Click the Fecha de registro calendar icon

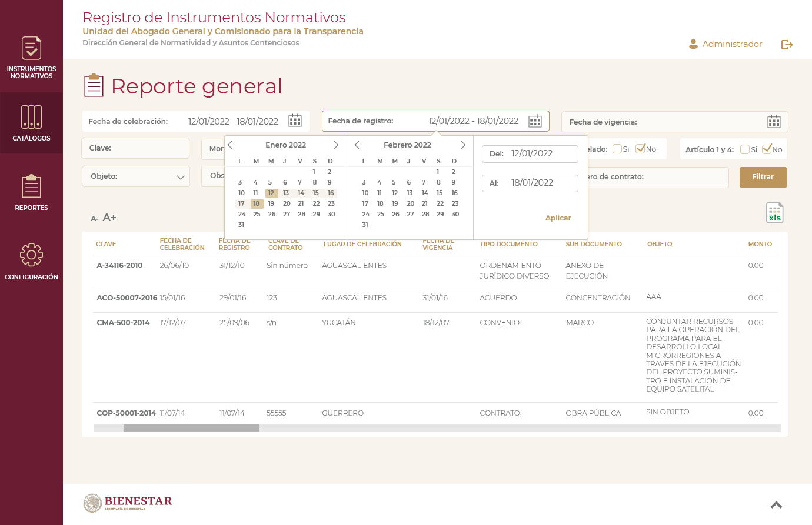535,121
